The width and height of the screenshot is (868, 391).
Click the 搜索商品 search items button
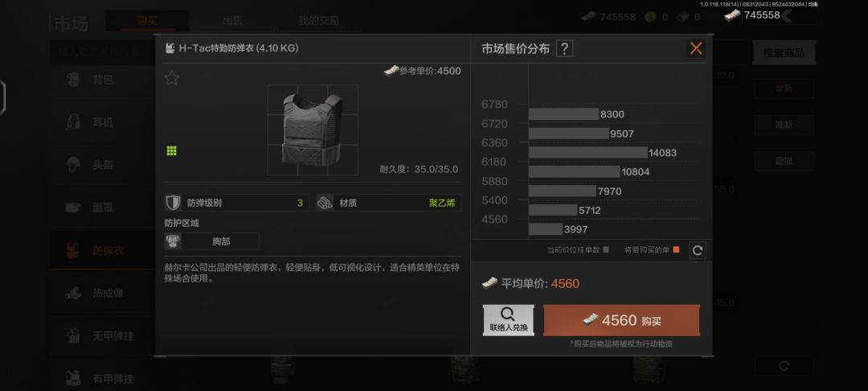point(784,53)
